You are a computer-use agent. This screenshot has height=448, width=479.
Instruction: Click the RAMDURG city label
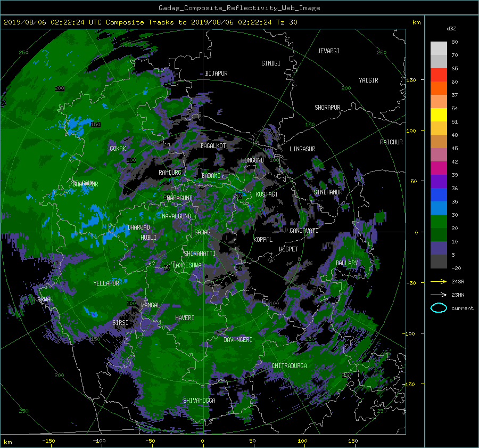point(170,173)
